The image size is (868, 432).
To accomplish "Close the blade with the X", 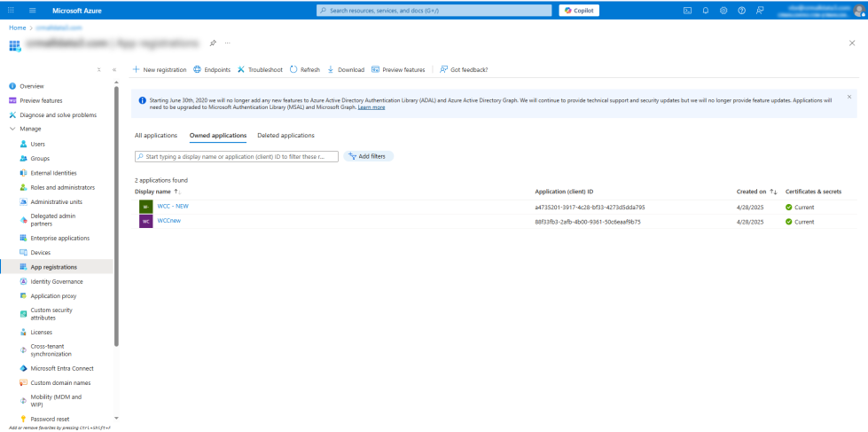I will tap(852, 43).
